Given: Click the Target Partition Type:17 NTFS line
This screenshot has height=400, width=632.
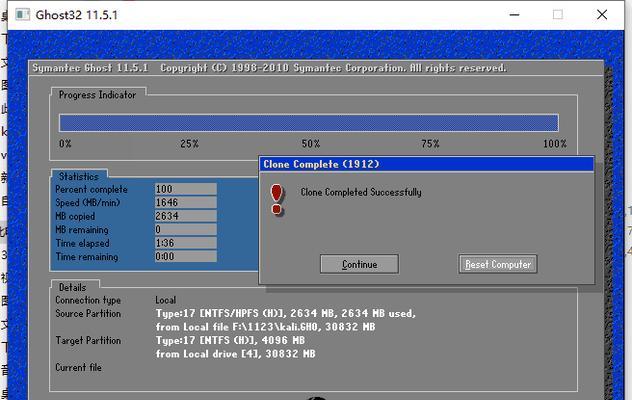Looking at the screenshot, I should (230, 341).
